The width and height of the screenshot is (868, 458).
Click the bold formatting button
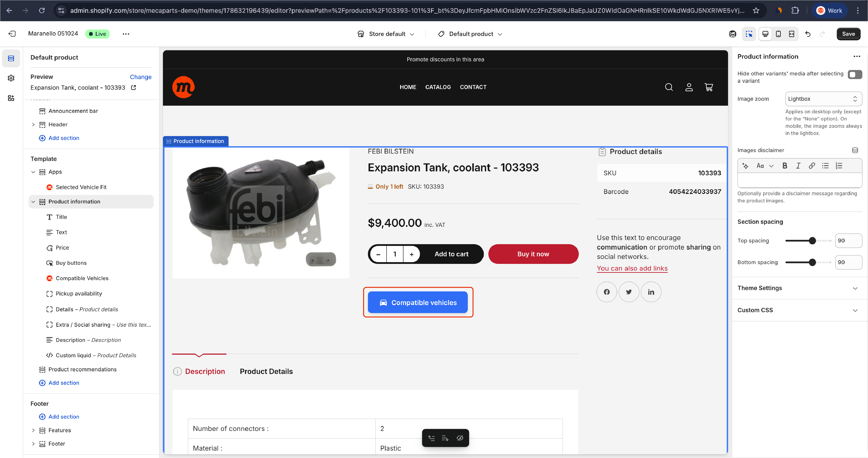pos(784,166)
